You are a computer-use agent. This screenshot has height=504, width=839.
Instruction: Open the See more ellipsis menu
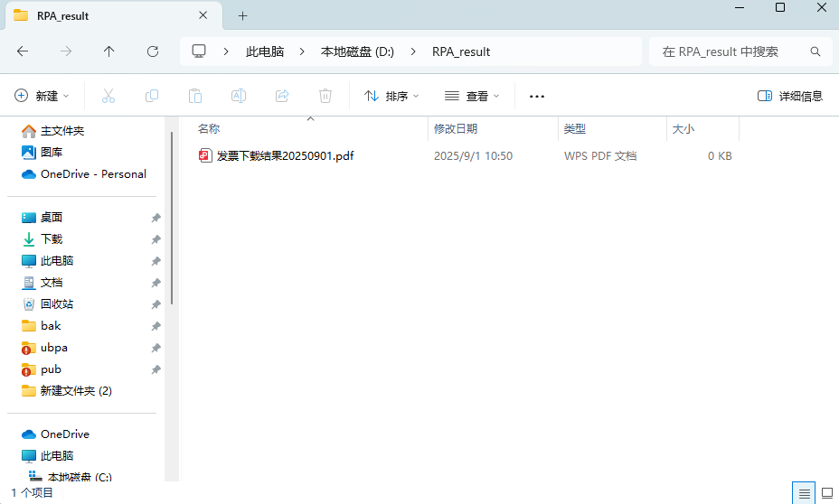point(537,96)
